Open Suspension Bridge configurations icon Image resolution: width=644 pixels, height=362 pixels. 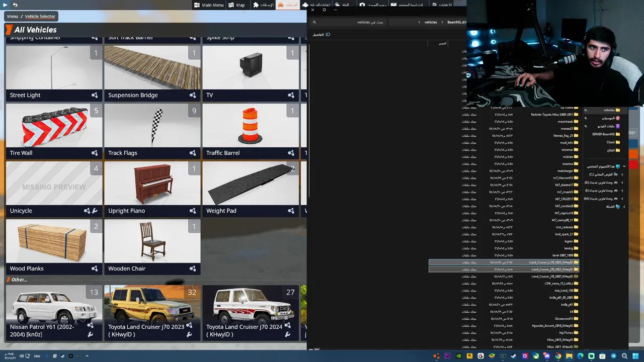click(192, 95)
